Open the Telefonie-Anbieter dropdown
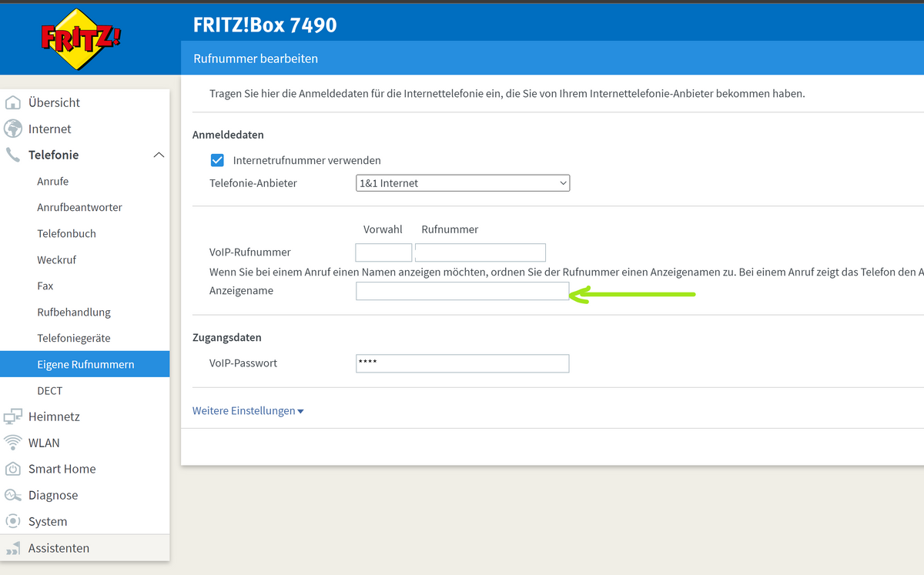 463,183
